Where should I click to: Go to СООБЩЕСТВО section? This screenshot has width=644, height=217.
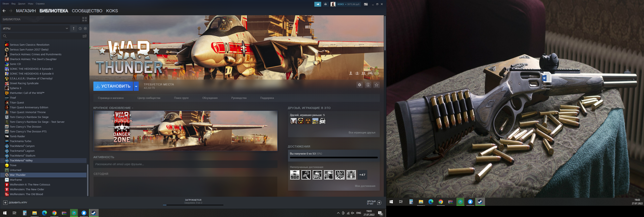(87, 11)
